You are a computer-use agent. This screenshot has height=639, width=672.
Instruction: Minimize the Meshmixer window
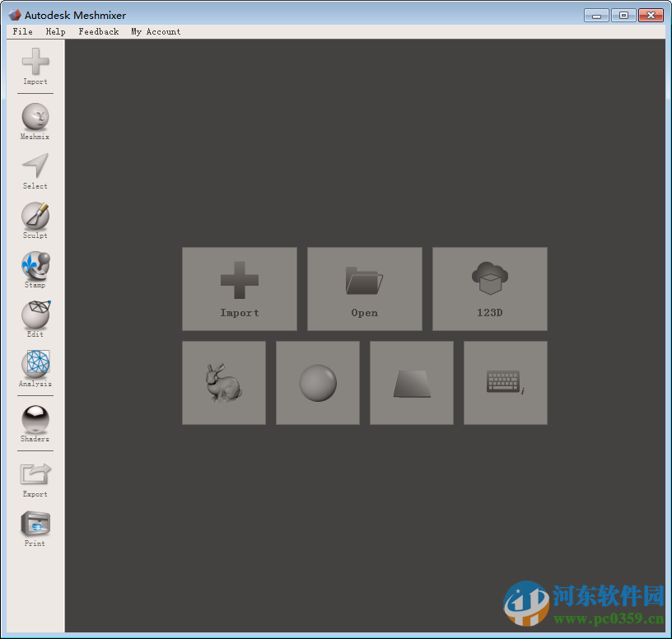pyautogui.click(x=596, y=16)
